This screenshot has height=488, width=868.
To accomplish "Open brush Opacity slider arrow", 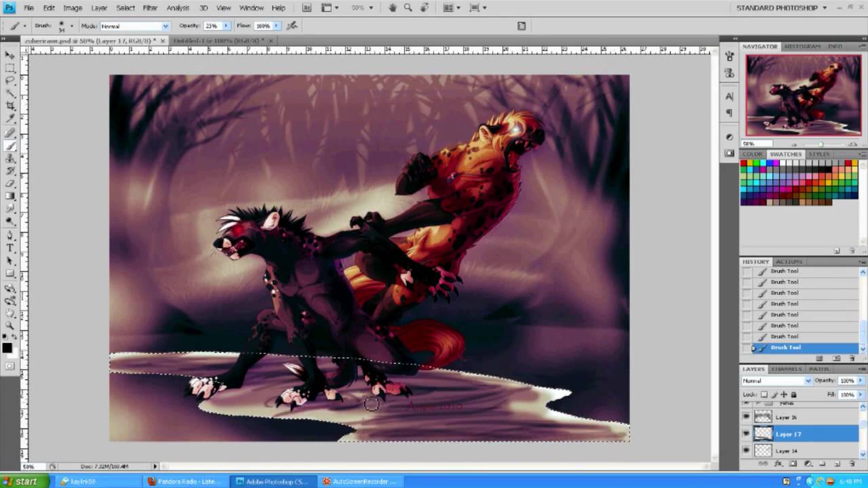I will [x=226, y=26].
